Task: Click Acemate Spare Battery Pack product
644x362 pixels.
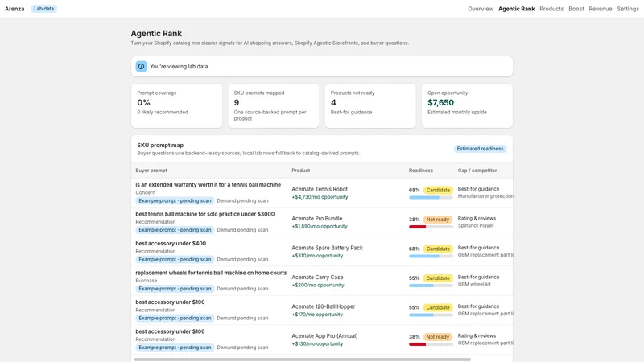Action: tap(327, 248)
